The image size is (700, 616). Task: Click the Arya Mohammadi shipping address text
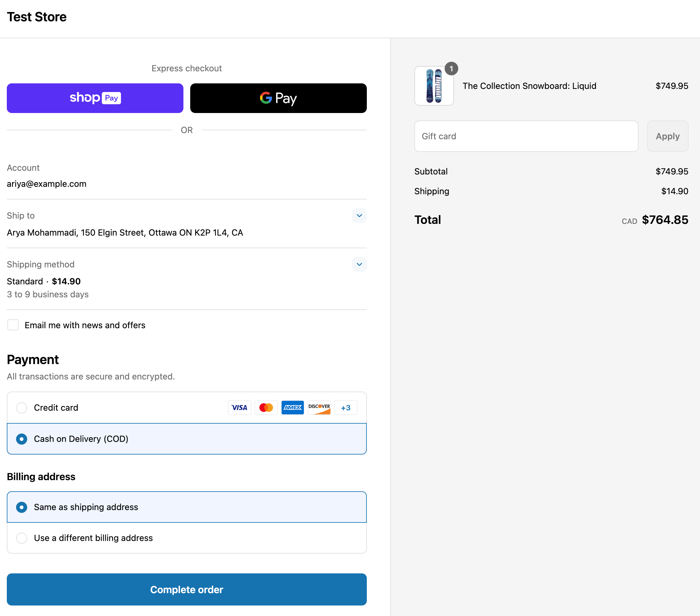pyautogui.click(x=125, y=233)
